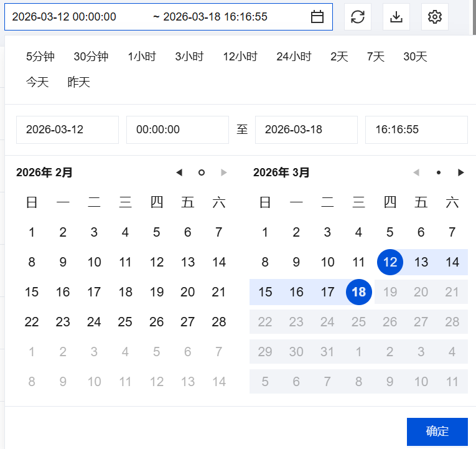Click the download icon button
Viewport: 476px width, 449px height.
(x=396, y=17)
